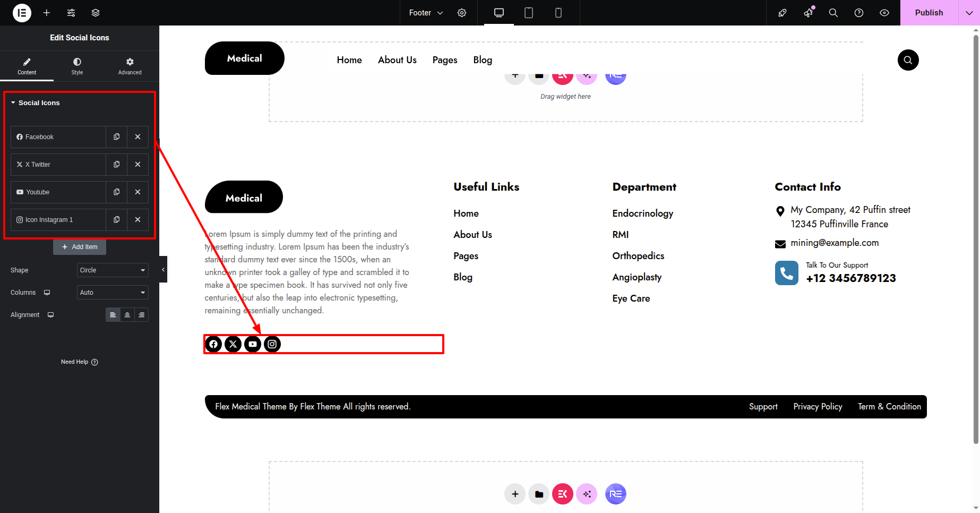Click the Term & Condition footer link

point(889,407)
